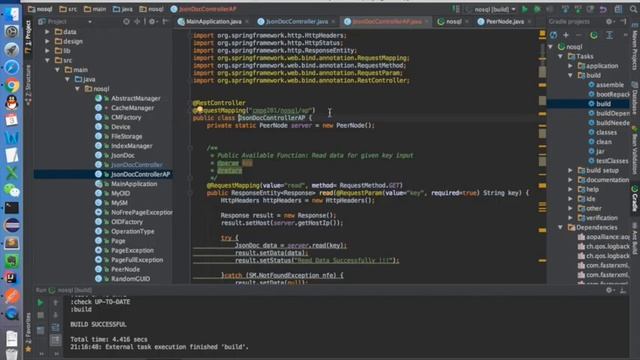Open WeChat from the Dock
The image size is (640, 360).
[11, 190]
